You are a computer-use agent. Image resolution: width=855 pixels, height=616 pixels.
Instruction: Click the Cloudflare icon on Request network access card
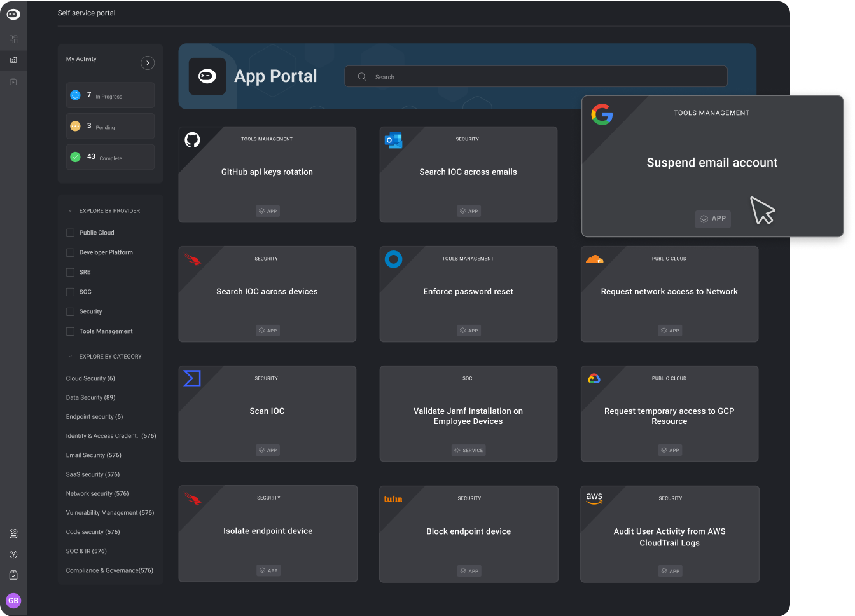(594, 259)
